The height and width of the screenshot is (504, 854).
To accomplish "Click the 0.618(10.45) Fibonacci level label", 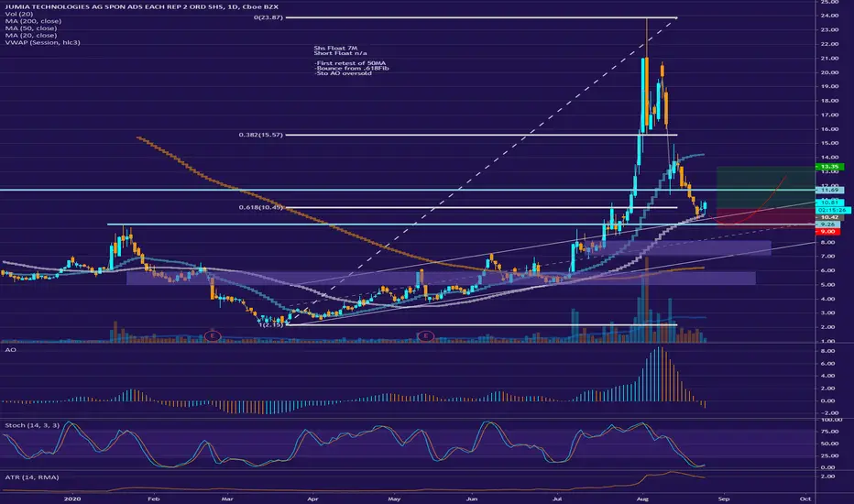I will coord(261,207).
